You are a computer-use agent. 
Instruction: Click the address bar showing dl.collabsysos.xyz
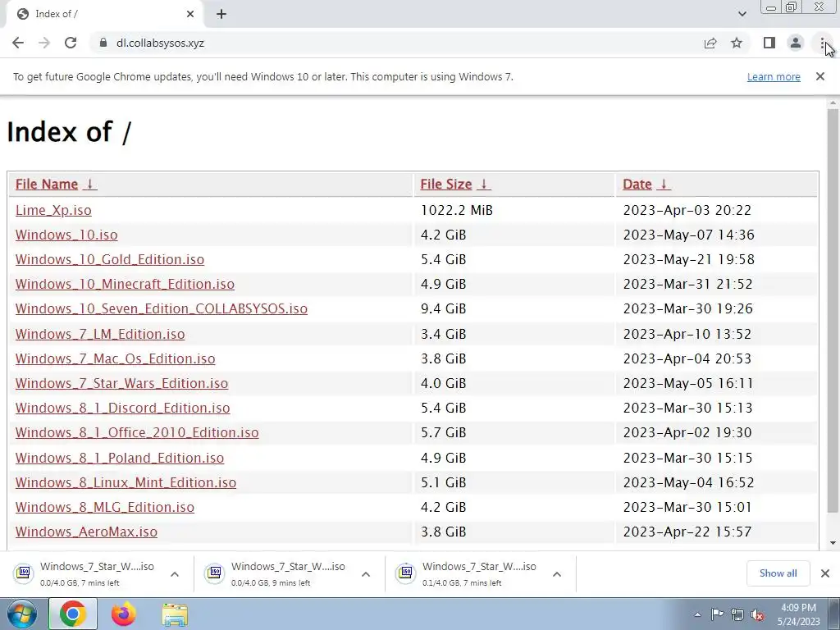(396, 43)
